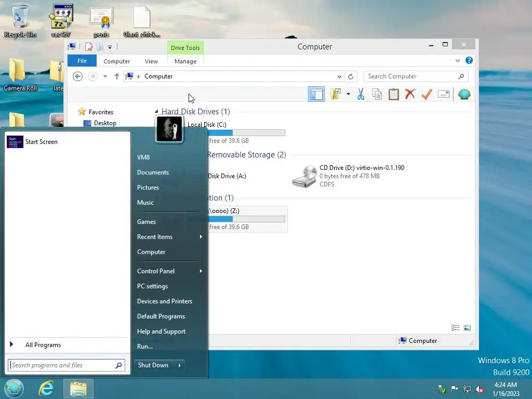532x399 pixels.
Task: Open recent locations dropdown arrow
Action: pyautogui.click(x=105, y=76)
